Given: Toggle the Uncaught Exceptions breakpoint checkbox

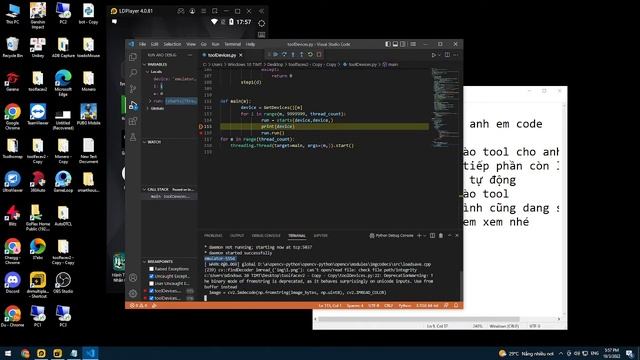Looking at the screenshot, I should point(151,276).
